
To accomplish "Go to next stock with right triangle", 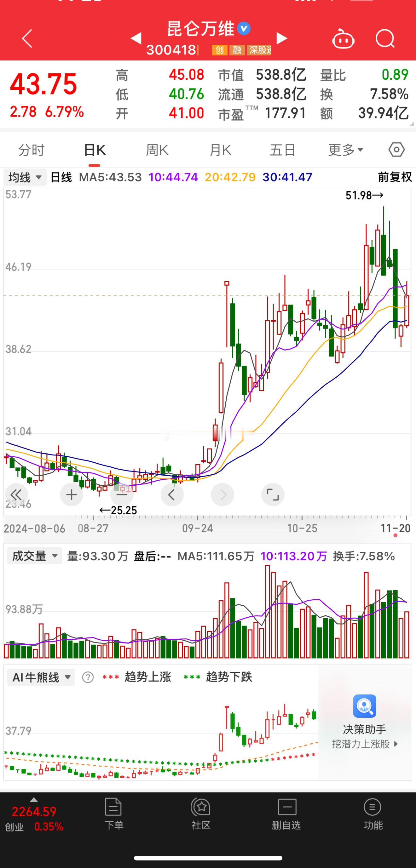I will pyautogui.click(x=282, y=38).
